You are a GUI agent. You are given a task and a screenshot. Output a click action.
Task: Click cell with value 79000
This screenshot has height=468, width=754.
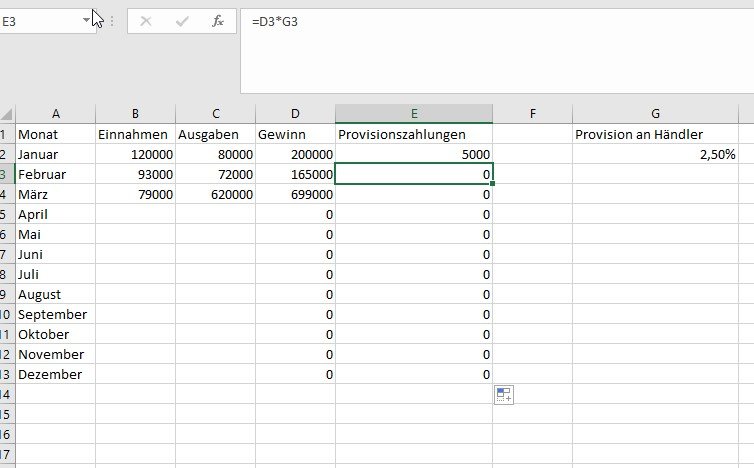[x=136, y=194]
